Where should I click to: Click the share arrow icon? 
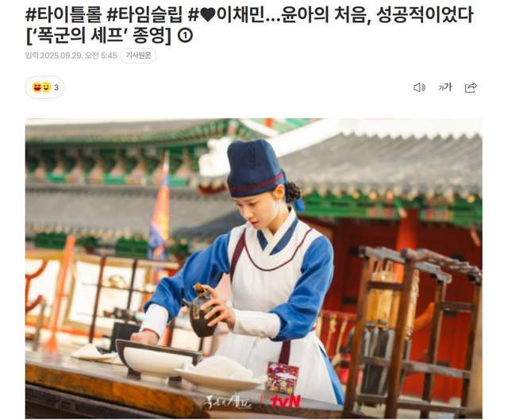[x=471, y=87]
